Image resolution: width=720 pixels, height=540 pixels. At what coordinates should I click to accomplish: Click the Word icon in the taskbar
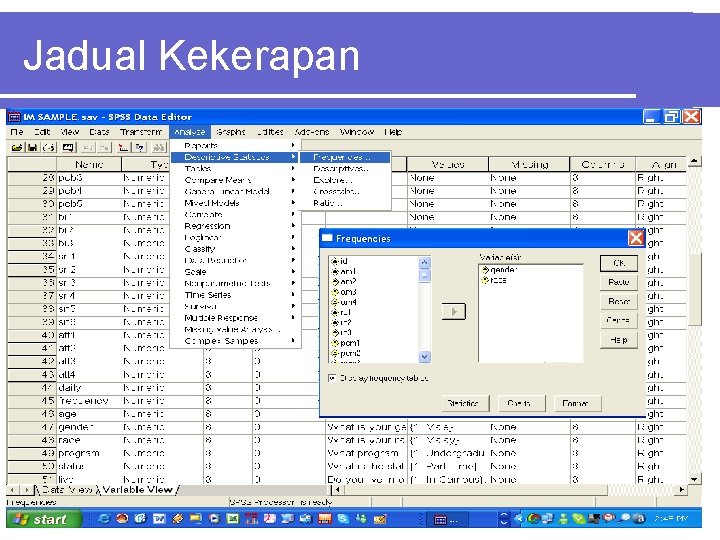[159, 519]
